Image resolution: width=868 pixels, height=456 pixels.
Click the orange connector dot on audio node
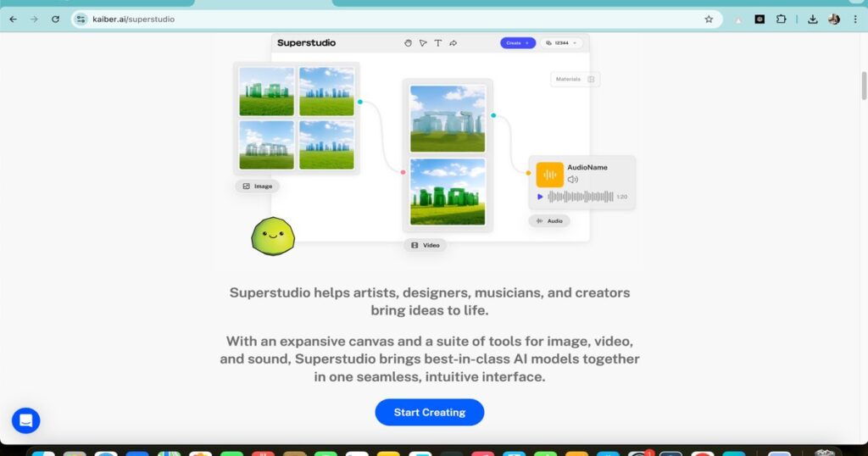coord(528,173)
